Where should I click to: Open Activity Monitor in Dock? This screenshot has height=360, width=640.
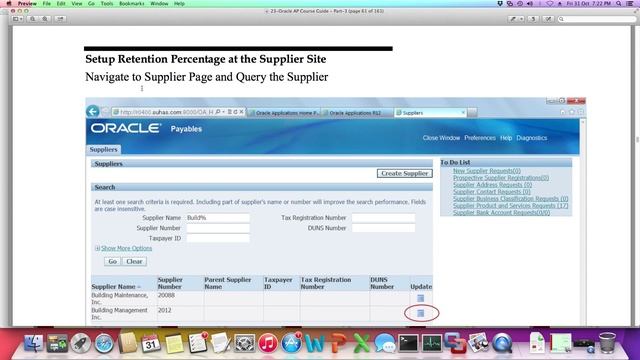(x=432, y=343)
